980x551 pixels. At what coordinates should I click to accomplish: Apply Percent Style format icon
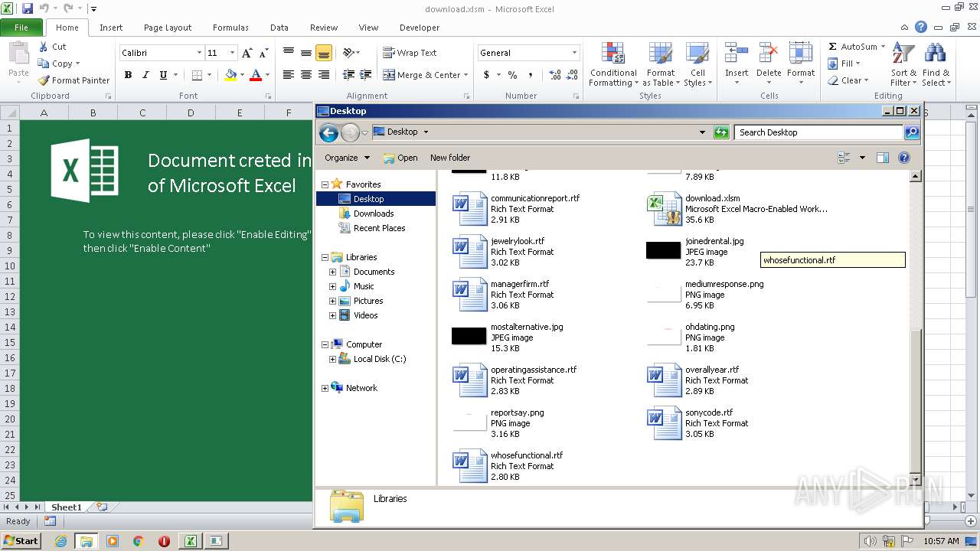click(x=512, y=75)
